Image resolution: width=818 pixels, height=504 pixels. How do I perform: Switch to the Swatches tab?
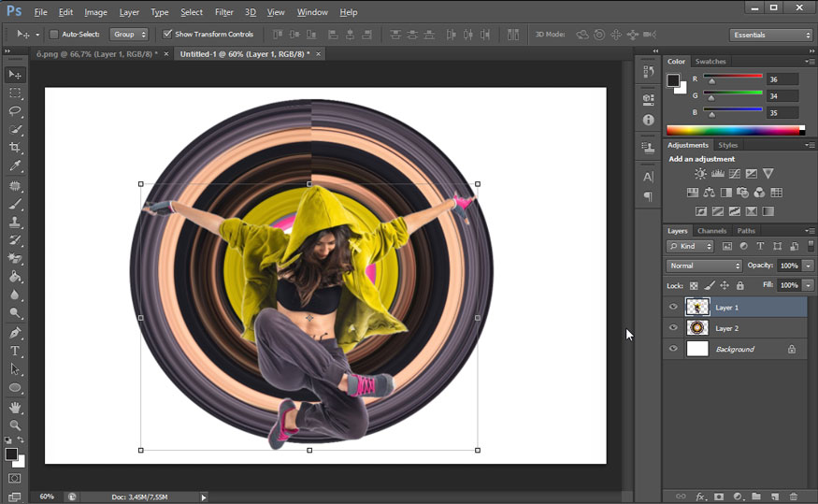point(710,62)
